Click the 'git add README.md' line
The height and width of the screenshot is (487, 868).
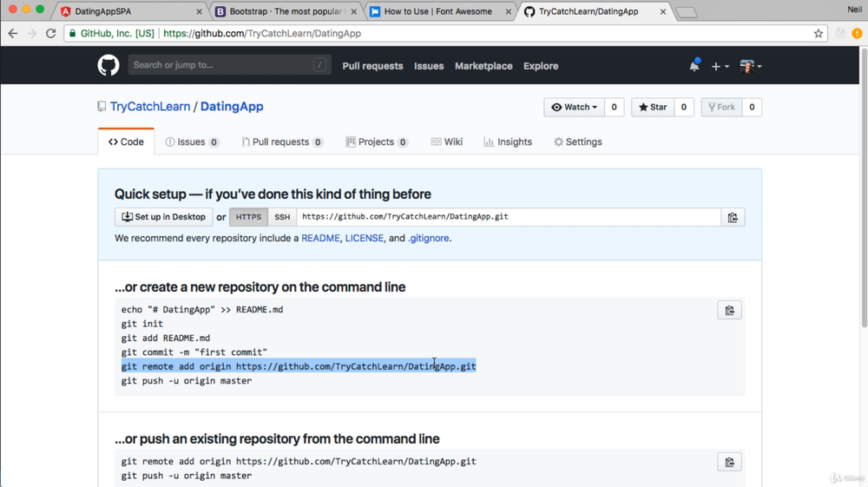pyautogui.click(x=166, y=339)
